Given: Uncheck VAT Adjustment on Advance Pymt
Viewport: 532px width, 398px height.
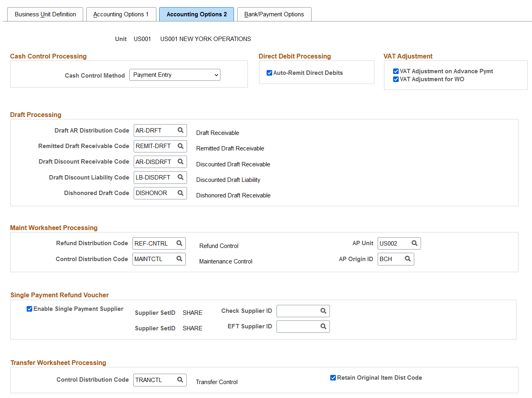Looking at the screenshot, I should click(396, 71).
